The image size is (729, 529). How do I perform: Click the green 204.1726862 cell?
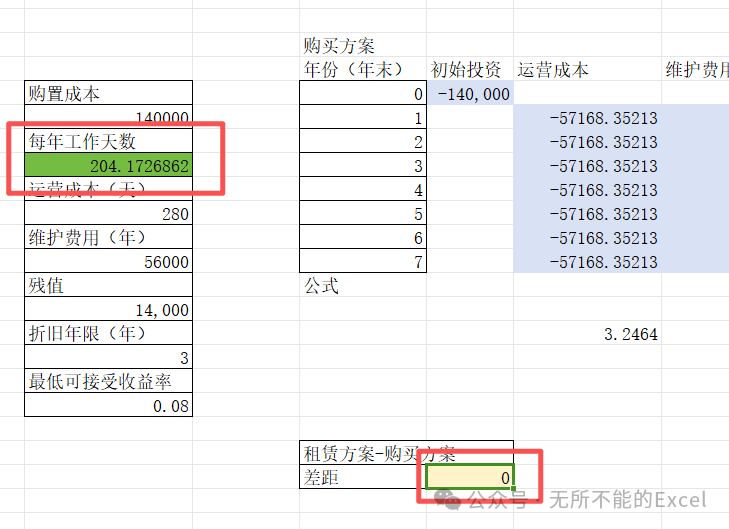click(108, 165)
